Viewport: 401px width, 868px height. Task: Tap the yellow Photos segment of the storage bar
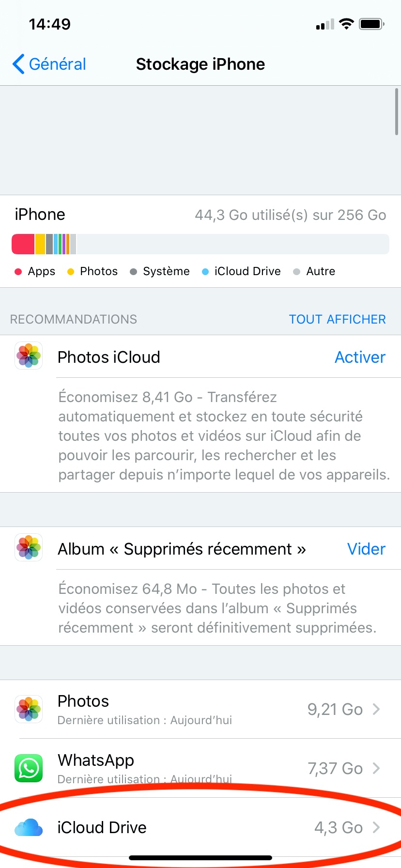(40, 244)
